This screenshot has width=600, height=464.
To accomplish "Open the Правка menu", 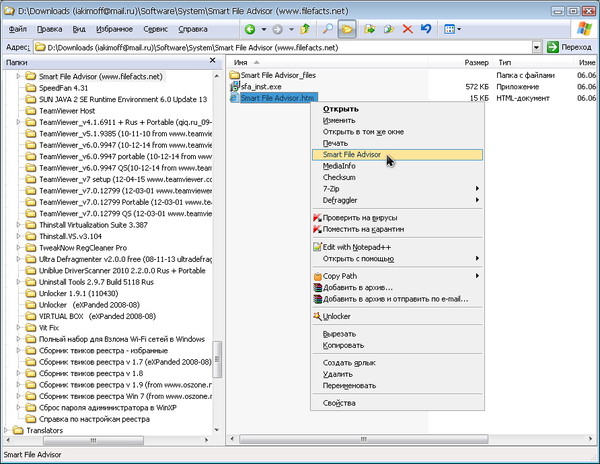I will (x=49, y=29).
